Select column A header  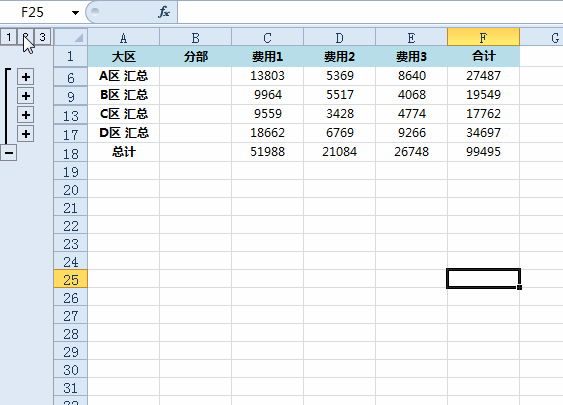pos(124,37)
